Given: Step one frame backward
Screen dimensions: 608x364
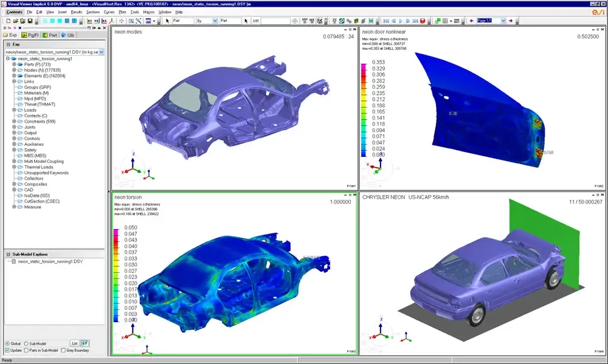Looking at the screenshot, I should (x=393, y=21).
